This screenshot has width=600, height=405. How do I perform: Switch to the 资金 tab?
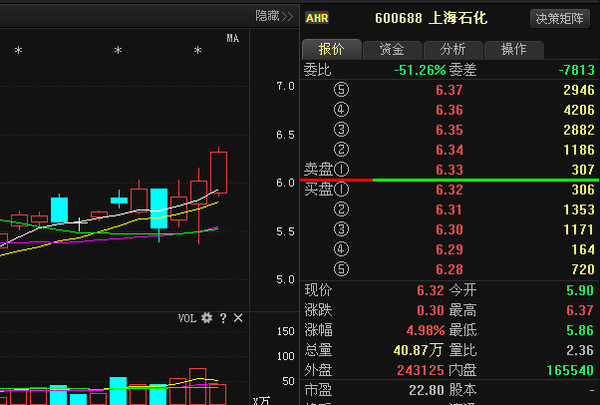392,50
